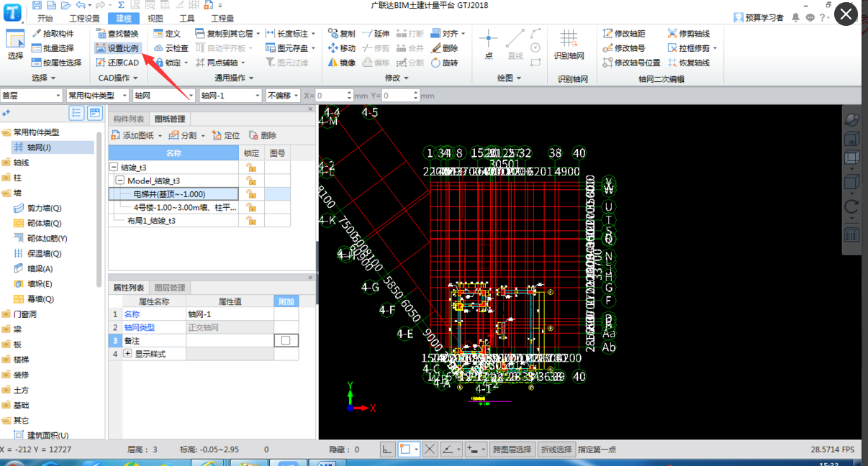Click the 预算学习者 user account

759,18
